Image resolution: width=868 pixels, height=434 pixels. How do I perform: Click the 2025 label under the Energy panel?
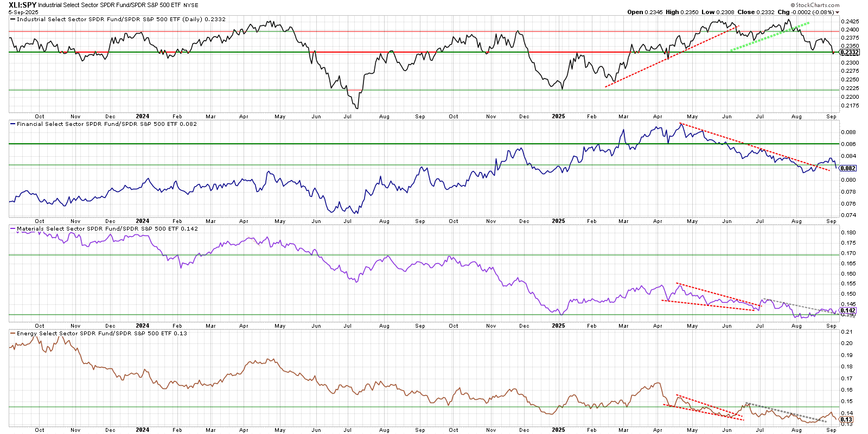pyautogui.click(x=558, y=430)
